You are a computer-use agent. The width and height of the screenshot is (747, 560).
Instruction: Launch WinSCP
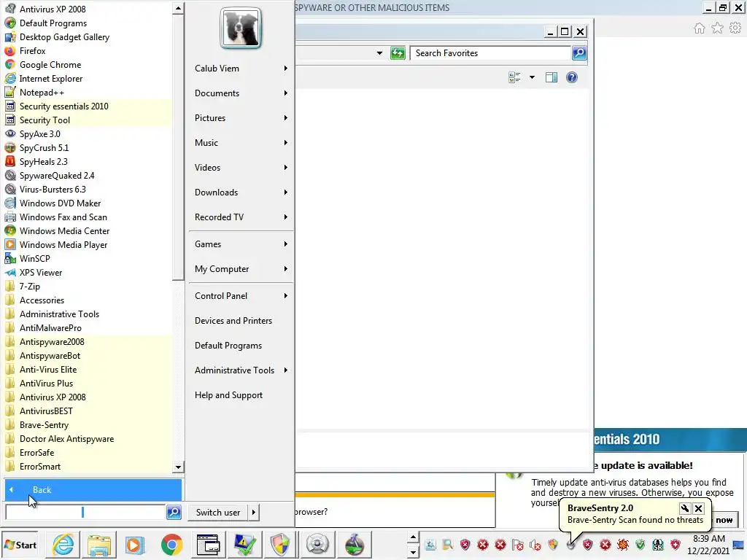pyautogui.click(x=34, y=258)
